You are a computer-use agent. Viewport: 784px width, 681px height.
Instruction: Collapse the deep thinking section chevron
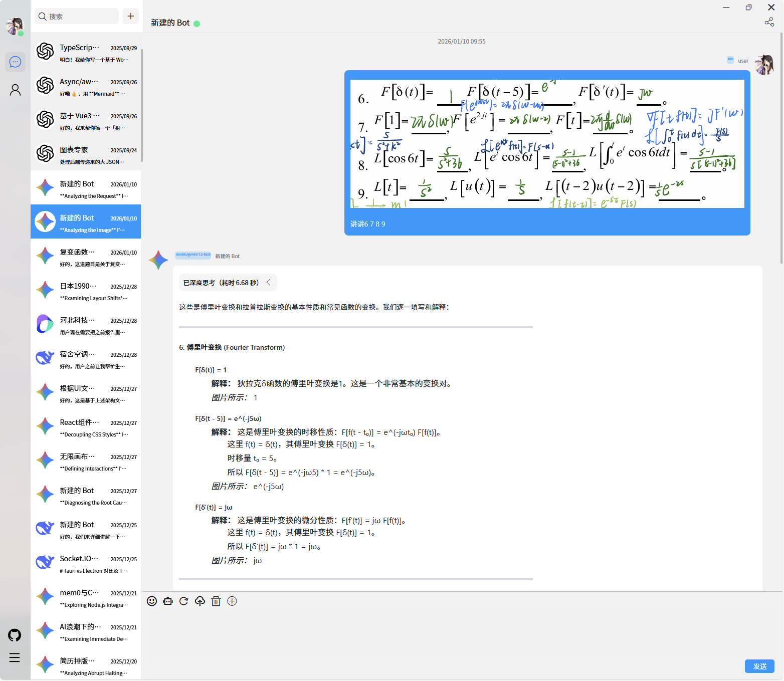tap(269, 283)
